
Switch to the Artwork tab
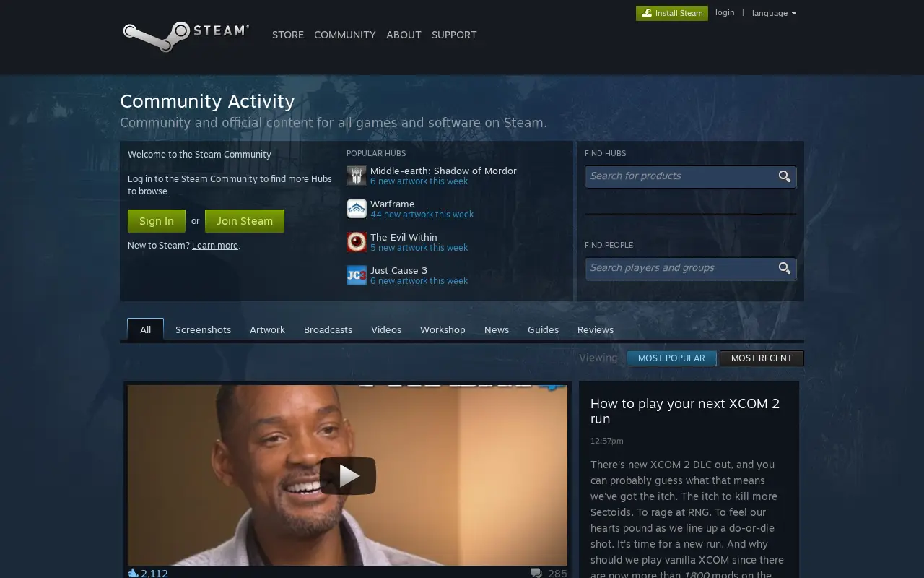(x=267, y=329)
